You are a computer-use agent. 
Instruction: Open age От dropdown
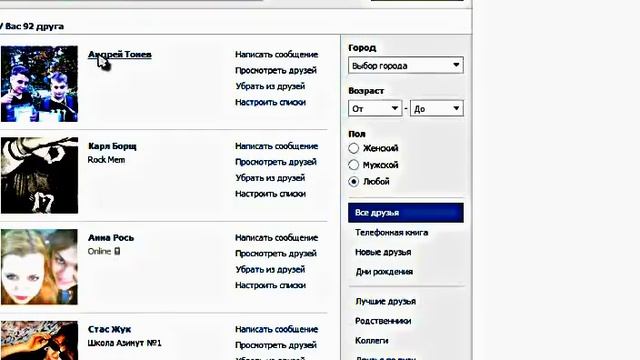(x=375, y=109)
